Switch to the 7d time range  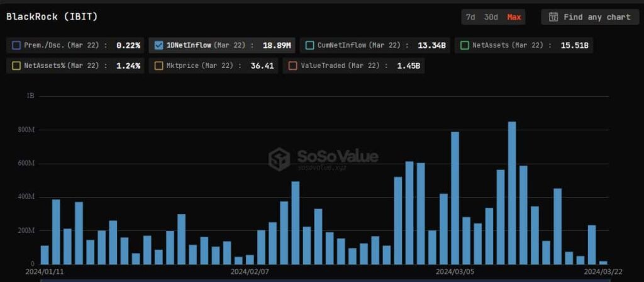tap(470, 17)
